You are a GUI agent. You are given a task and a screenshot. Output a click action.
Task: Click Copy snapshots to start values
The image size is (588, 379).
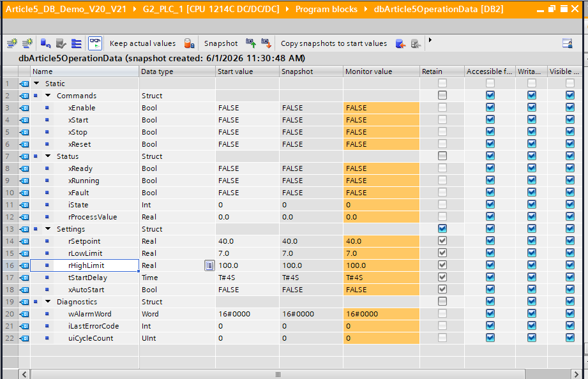(334, 43)
